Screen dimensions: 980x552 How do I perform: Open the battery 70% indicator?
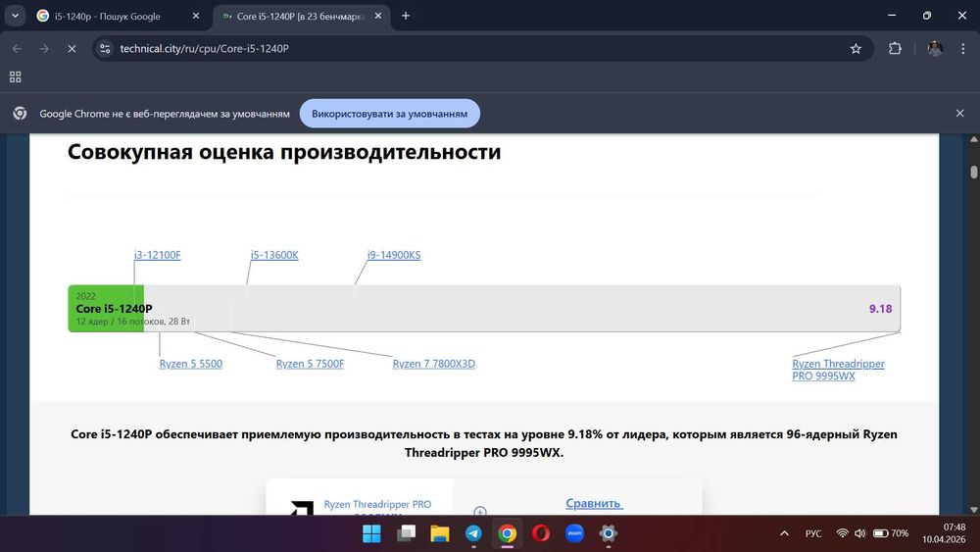pos(891,533)
